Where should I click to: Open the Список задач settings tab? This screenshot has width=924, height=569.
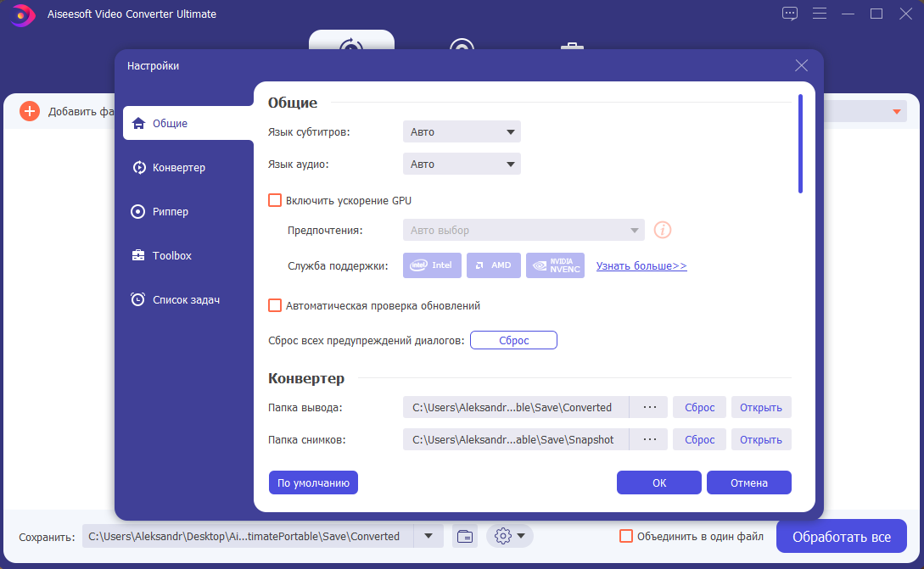pyautogui.click(x=186, y=299)
